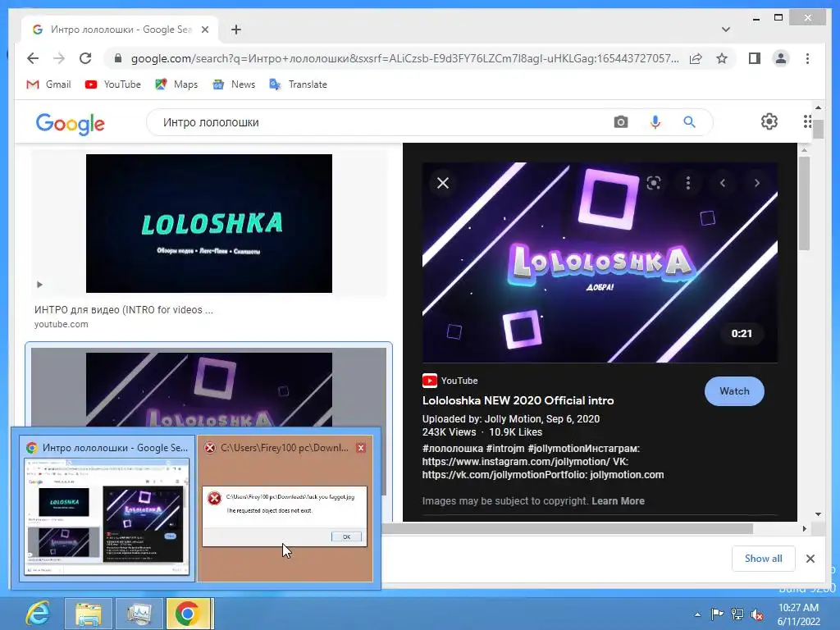The height and width of the screenshot is (630, 840).
Task: Open the Chrome profile avatar menu
Action: point(781,58)
